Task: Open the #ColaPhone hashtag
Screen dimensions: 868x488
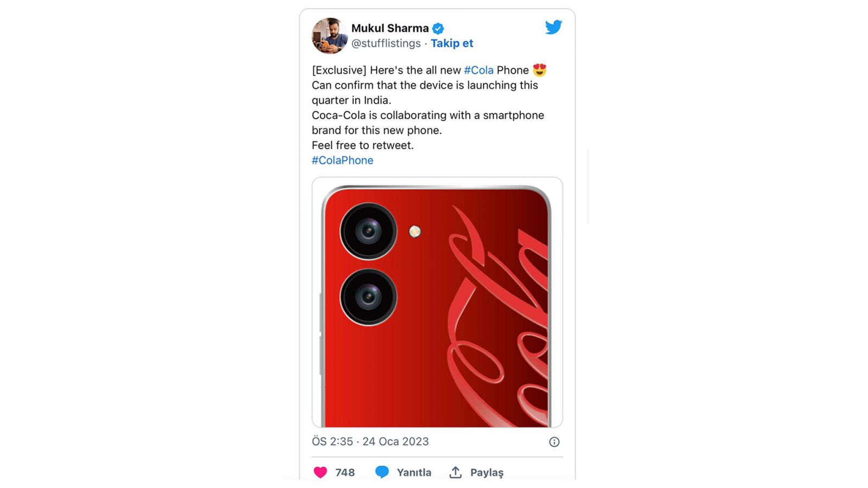Action: pos(342,160)
